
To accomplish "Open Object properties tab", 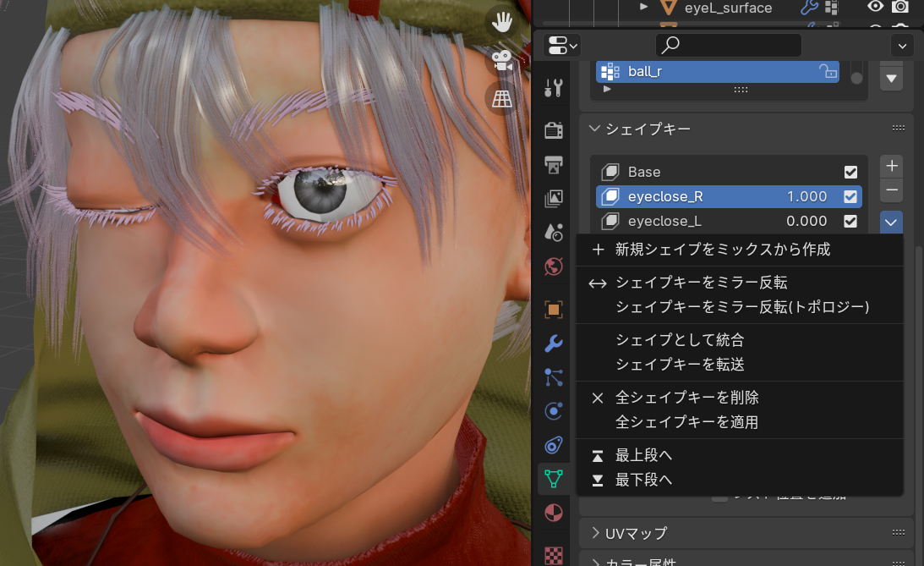I will point(554,309).
